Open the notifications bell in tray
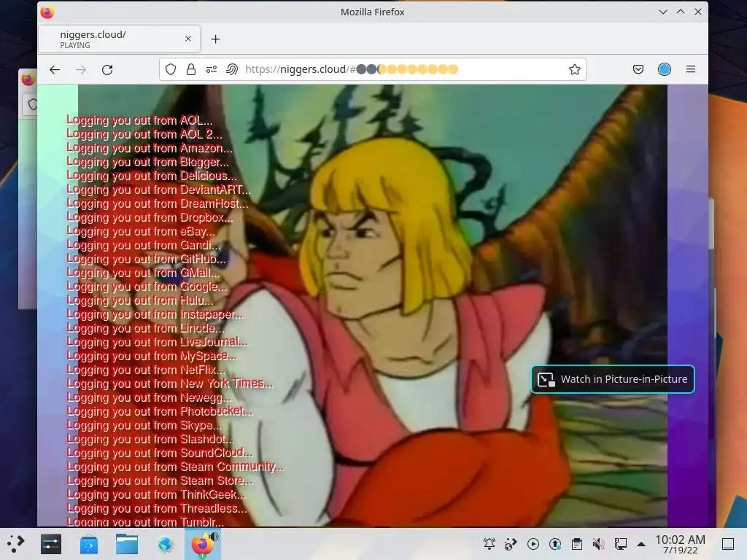Viewport: 747px width, 560px height. (489, 544)
